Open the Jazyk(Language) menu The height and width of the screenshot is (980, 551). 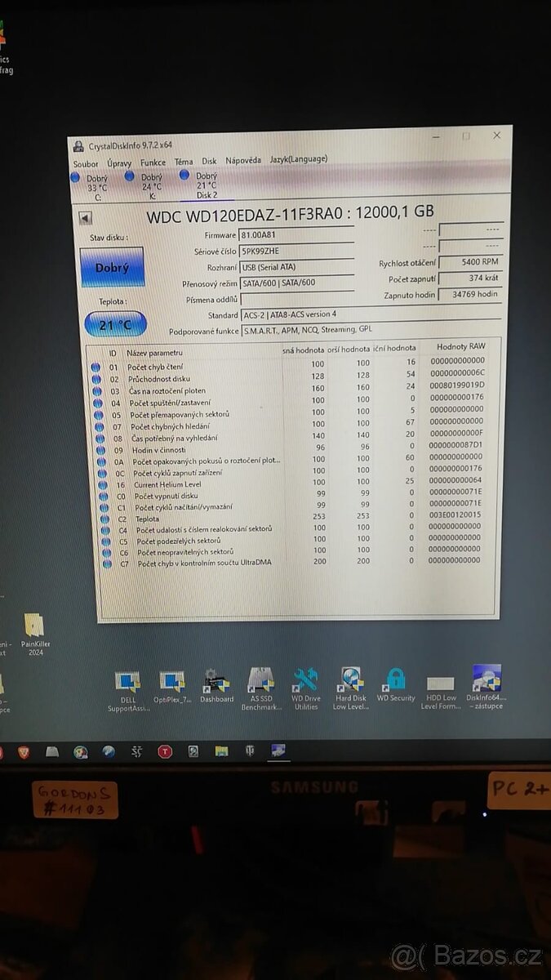(x=299, y=159)
